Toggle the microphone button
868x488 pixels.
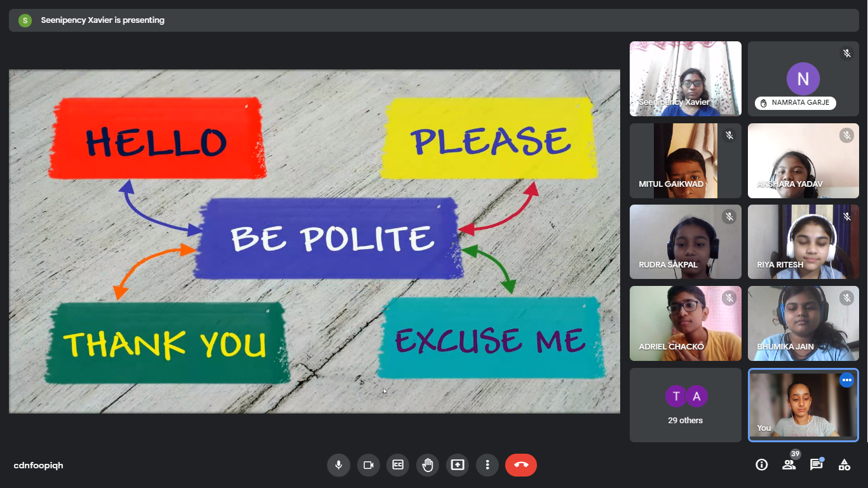338,465
